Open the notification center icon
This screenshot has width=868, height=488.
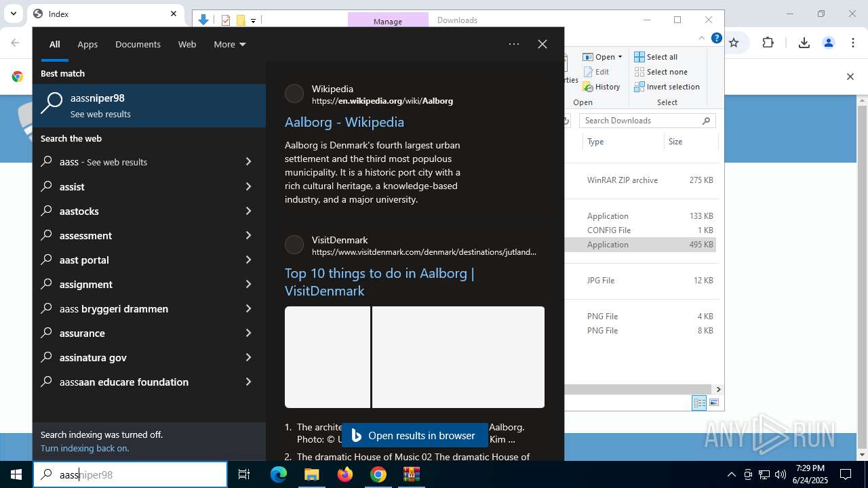click(x=846, y=474)
